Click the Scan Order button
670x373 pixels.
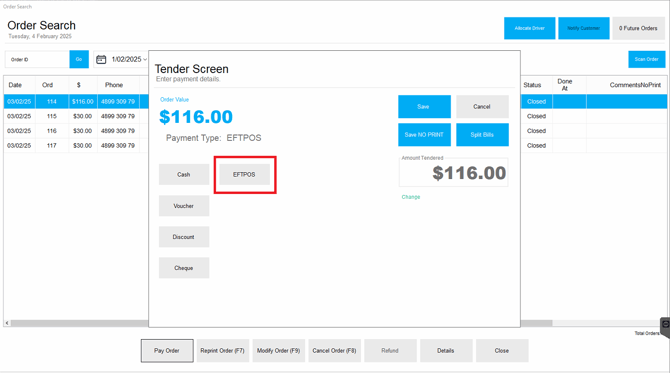[x=646, y=59]
